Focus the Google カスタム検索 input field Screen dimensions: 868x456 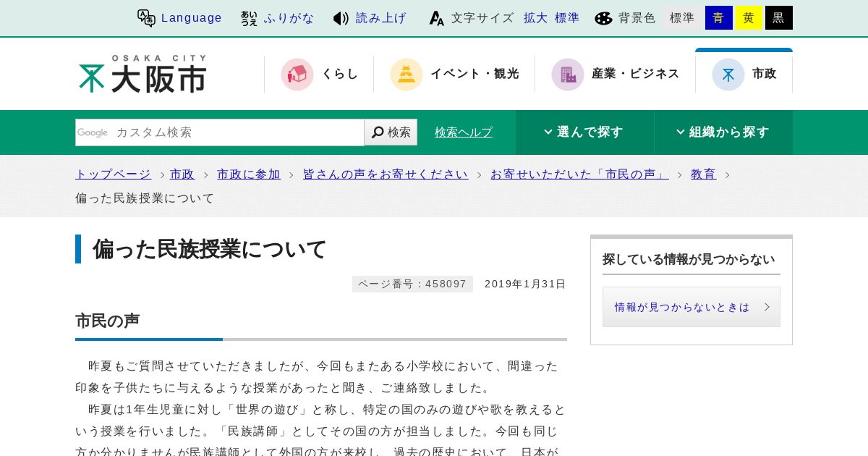[220, 132]
